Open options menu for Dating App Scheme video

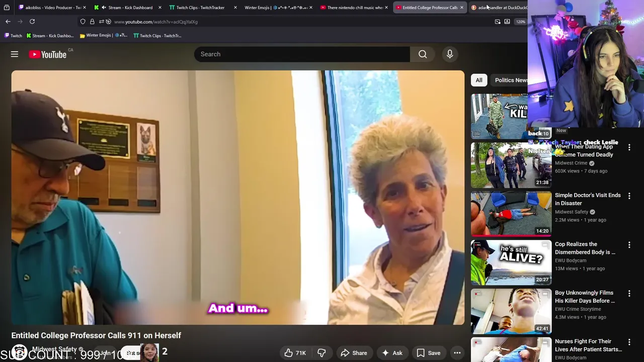629,147
